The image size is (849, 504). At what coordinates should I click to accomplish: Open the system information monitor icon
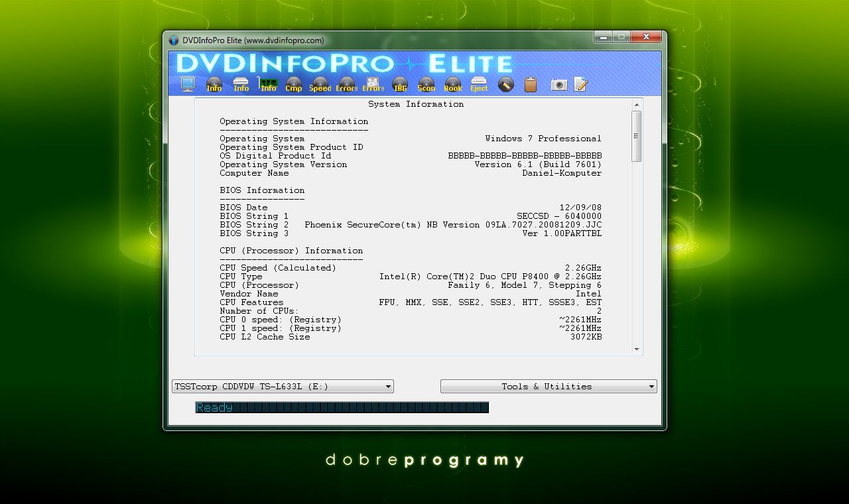pyautogui.click(x=188, y=84)
